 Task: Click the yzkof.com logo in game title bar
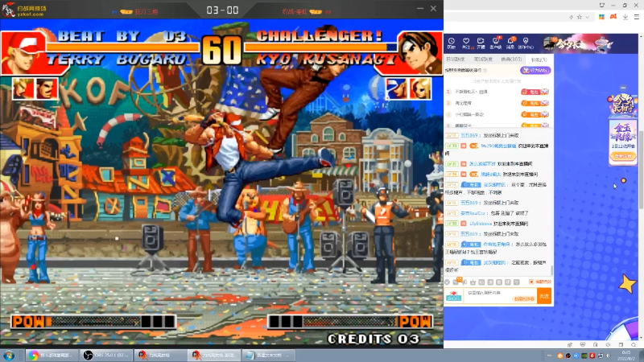pos(25,10)
